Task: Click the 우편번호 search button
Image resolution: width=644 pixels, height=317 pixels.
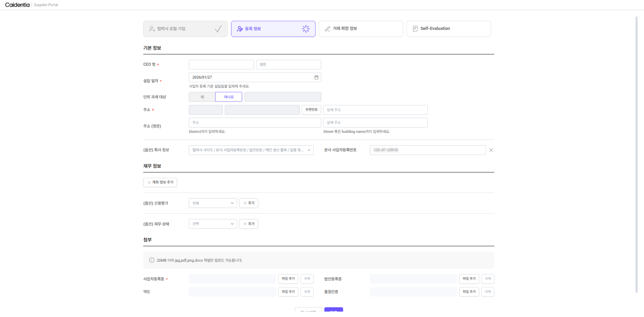Action: [311, 110]
